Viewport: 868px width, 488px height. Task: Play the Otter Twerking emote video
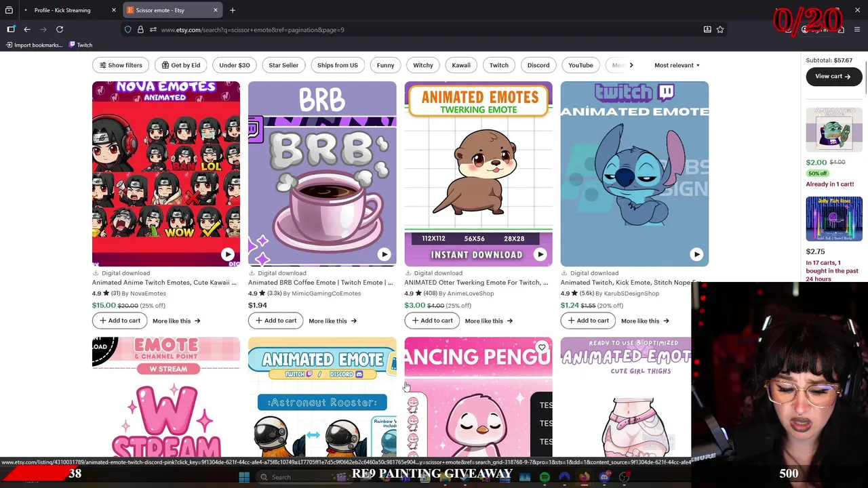pos(540,254)
